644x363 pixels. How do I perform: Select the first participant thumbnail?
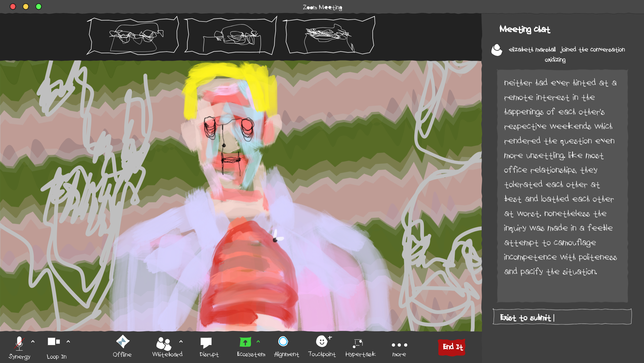point(133,36)
